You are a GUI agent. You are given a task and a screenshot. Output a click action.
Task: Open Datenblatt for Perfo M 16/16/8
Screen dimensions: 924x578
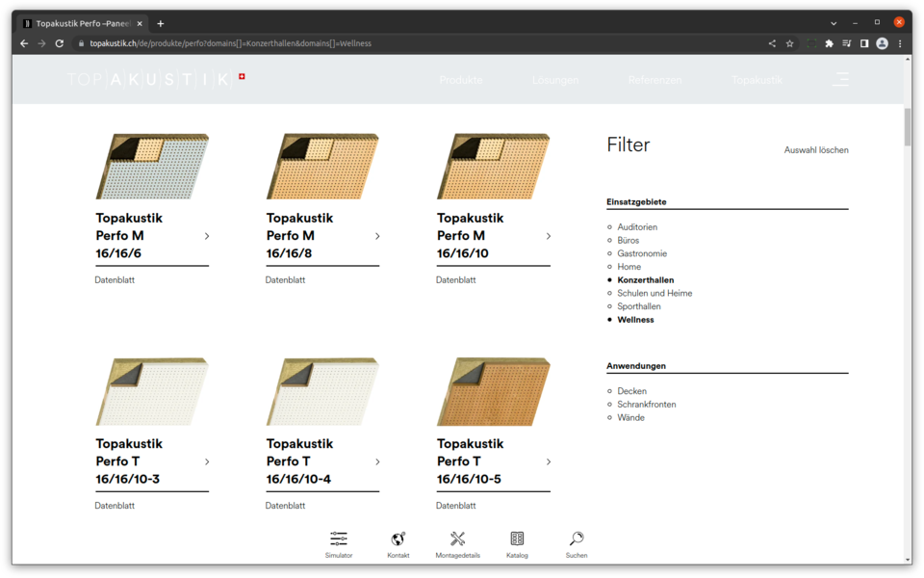(285, 280)
